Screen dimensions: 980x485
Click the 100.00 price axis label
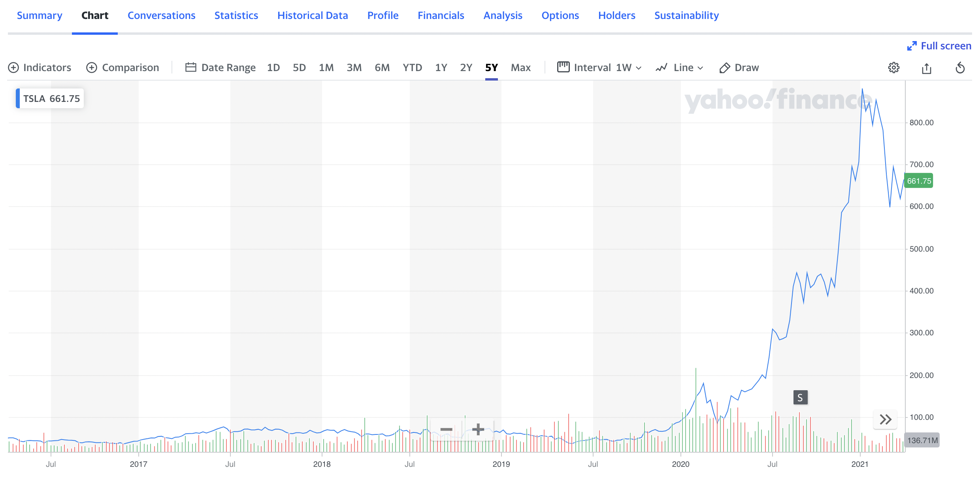click(922, 417)
